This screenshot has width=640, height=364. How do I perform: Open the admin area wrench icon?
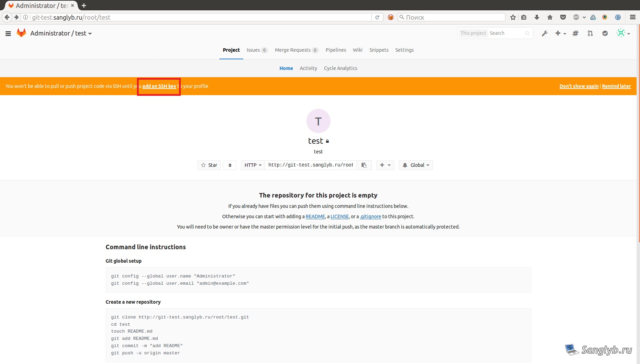pyautogui.click(x=544, y=33)
